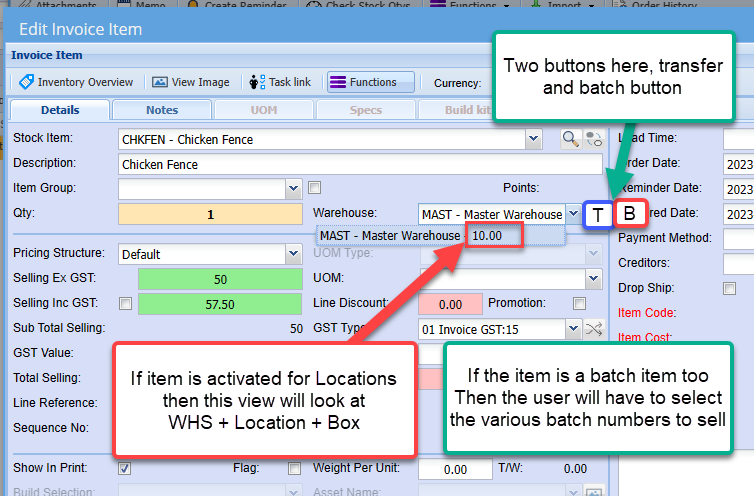The height and width of the screenshot is (496, 754).
Task: Open the Import menu in background toolbar
Action: tap(564, 4)
